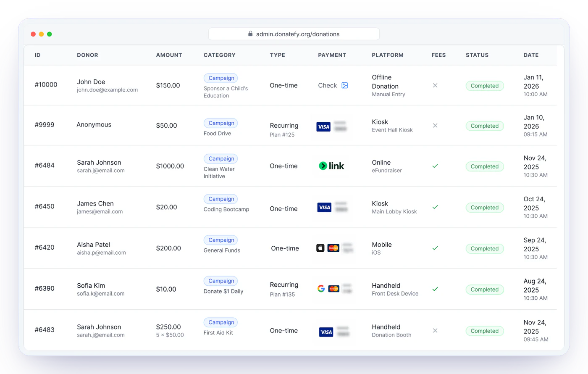
Task: Click the First Aid Kit category text
Action: coord(218,333)
